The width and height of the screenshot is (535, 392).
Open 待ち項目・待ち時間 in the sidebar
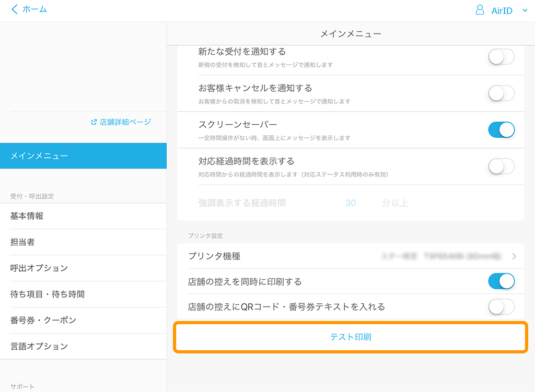coord(83,294)
